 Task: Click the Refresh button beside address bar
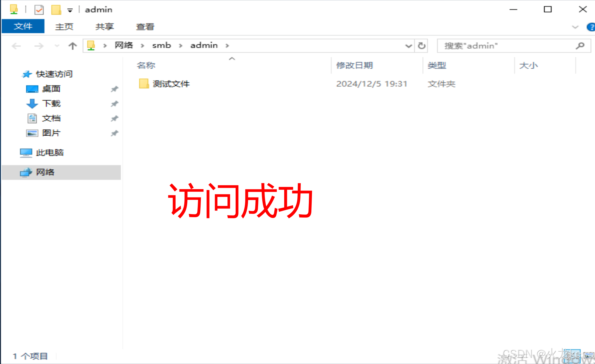421,46
